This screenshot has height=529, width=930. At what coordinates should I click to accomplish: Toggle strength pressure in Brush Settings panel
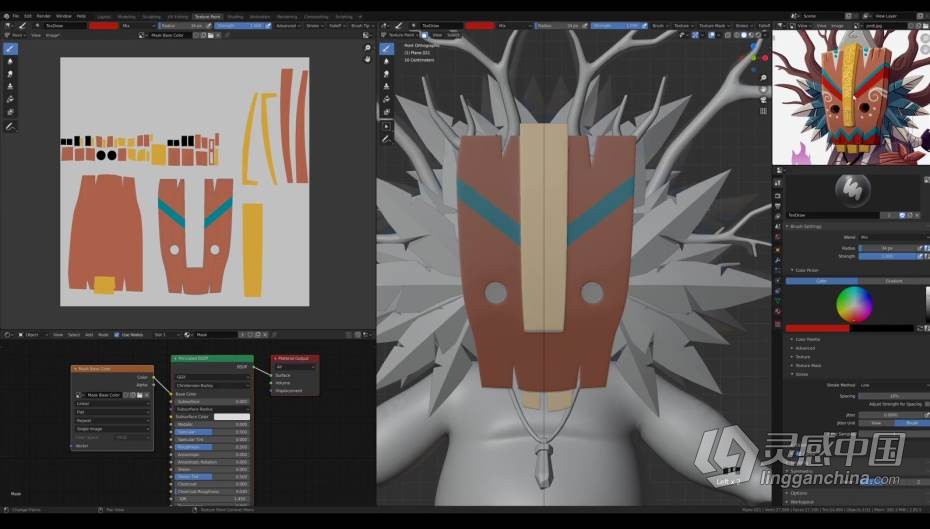(921, 256)
